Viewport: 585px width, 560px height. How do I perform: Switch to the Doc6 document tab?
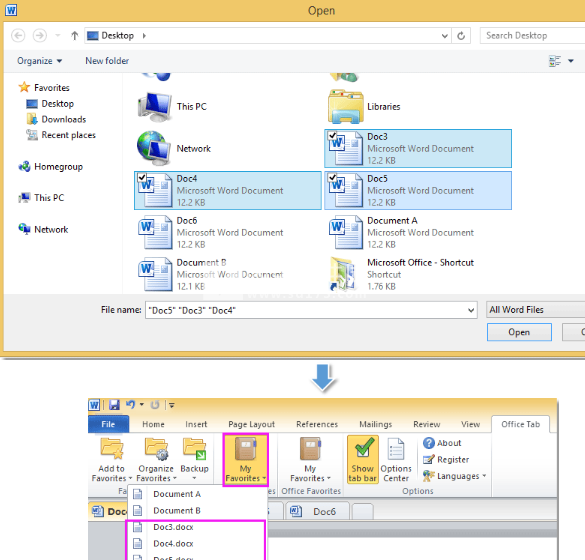317,511
